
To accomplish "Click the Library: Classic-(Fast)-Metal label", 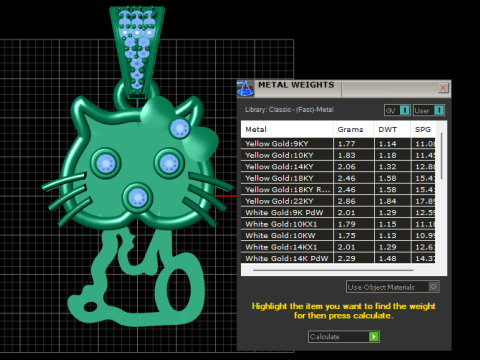I will pos(289,110).
